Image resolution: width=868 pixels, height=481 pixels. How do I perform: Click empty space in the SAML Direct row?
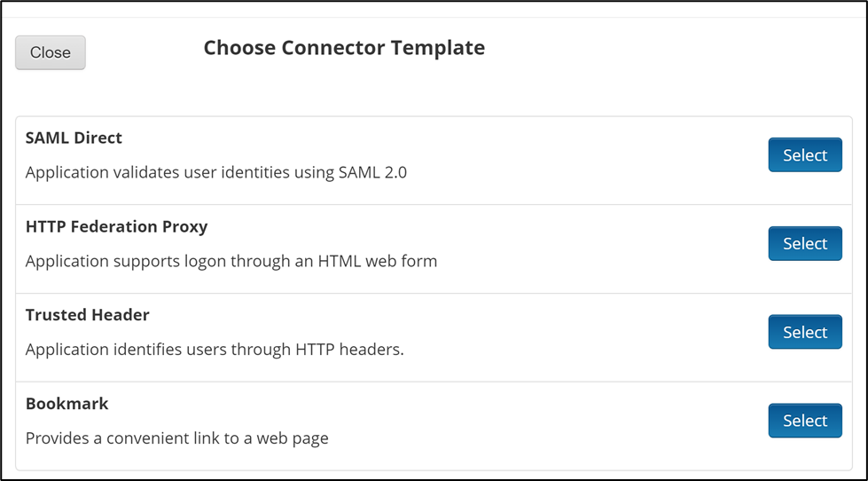[x=576, y=160]
